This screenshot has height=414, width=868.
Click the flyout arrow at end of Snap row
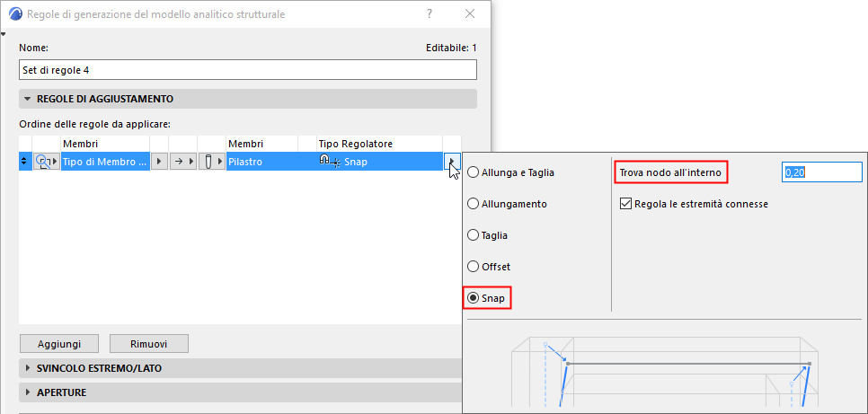[x=452, y=162]
